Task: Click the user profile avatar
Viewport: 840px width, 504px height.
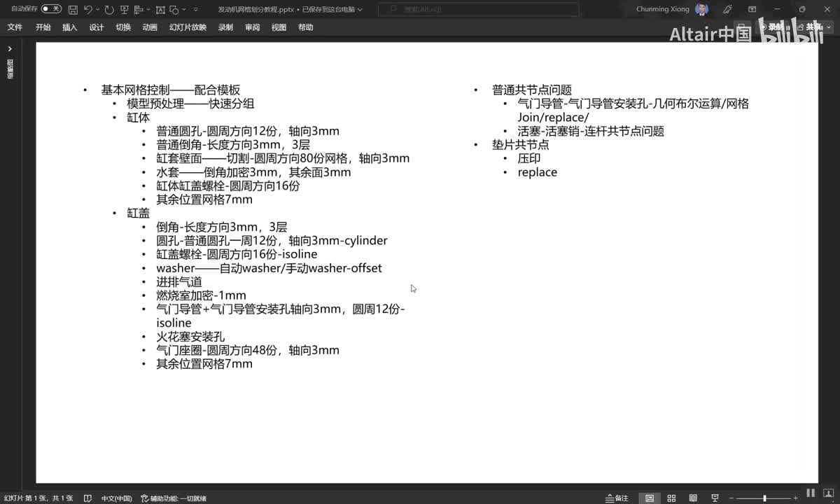Action: (702, 9)
